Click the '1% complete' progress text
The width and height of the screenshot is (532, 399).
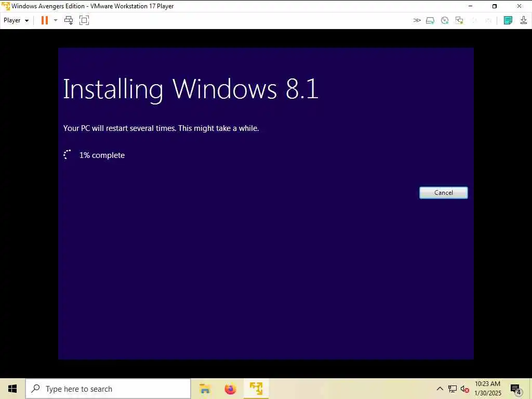(102, 155)
